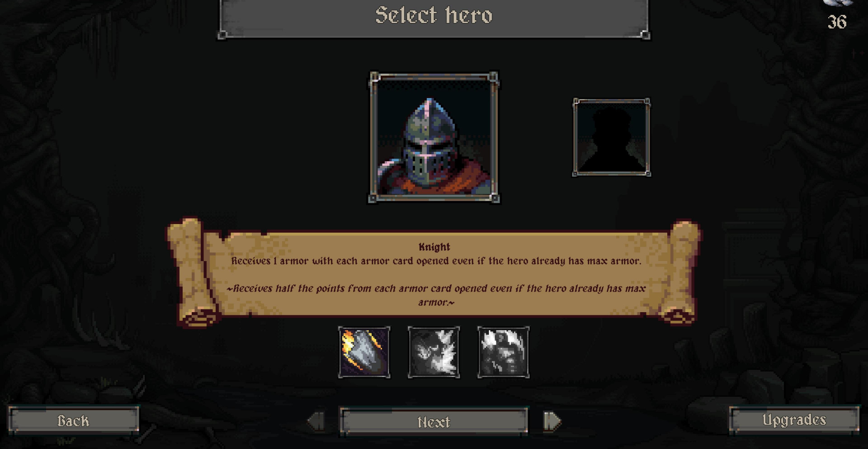The image size is (868, 449).
Task: Go to previous hero with left arrow
Action: click(316, 421)
